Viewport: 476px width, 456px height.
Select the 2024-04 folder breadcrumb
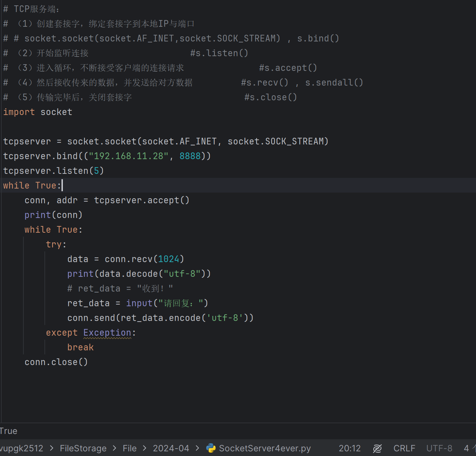pos(171,448)
